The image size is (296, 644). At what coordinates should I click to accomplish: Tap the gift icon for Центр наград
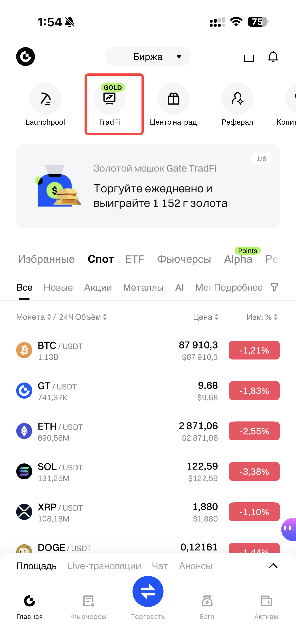(x=174, y=99)
